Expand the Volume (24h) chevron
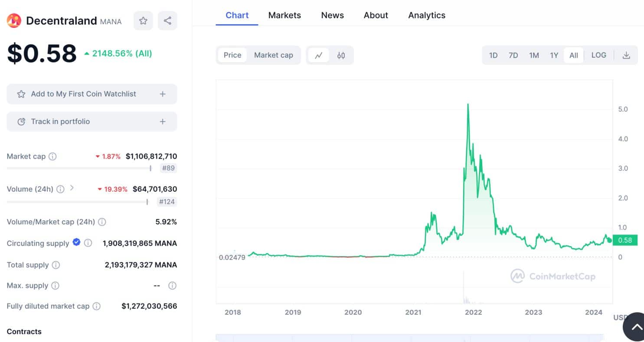The image size is (644, 342). 72,188
